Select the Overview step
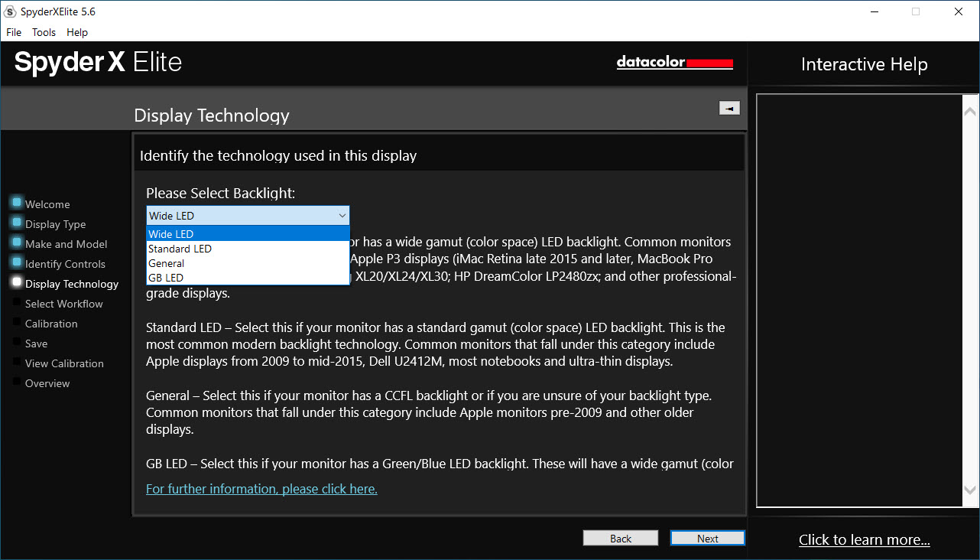The width and height of the screenshot is (980, 560). tap(47, 383)
